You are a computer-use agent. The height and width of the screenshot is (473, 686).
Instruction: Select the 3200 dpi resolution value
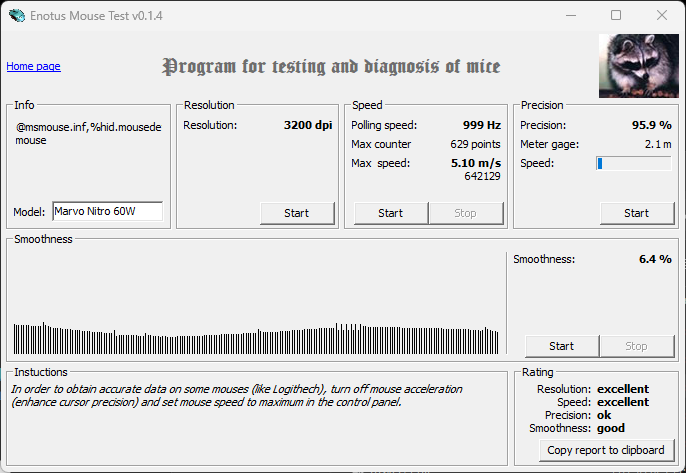(x=308, y=126)
